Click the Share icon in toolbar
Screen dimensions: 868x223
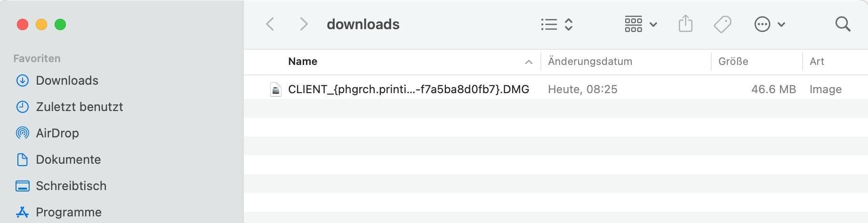[x=685, y=24]
